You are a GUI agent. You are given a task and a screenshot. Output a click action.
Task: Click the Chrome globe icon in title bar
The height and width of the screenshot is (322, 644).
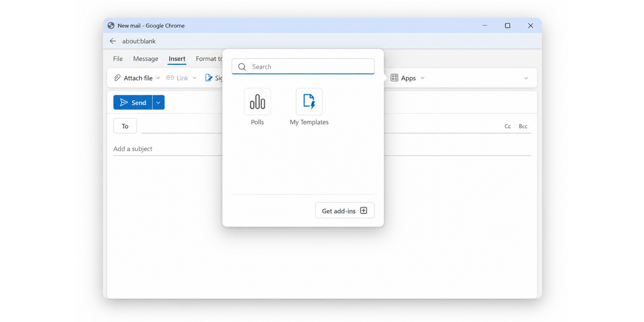111,25
